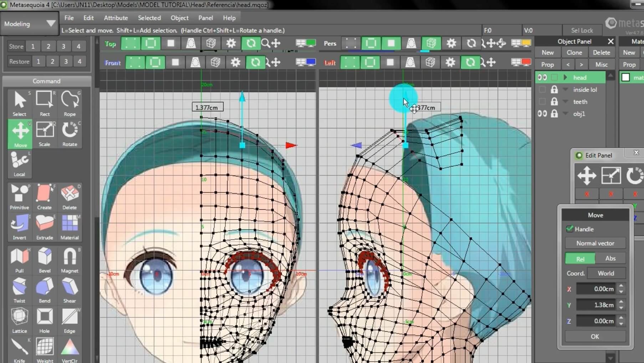
Task: Select the Hole tool
Action: (45, 321)
